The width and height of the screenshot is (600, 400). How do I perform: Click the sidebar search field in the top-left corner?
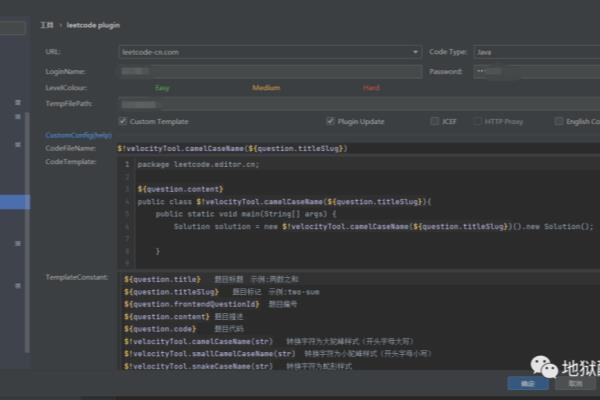click(13, 28)
